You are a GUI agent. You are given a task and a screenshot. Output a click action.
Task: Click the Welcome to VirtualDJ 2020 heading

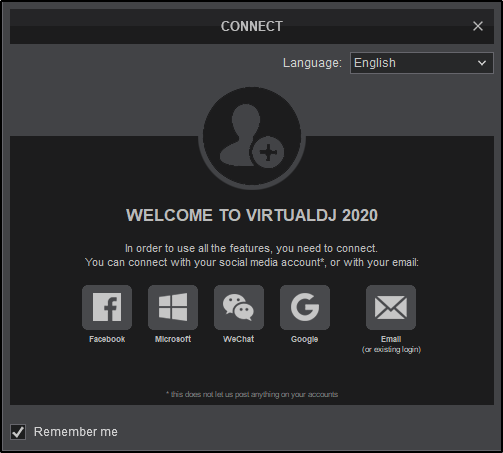pyautogui.click(x=252, y=215)
